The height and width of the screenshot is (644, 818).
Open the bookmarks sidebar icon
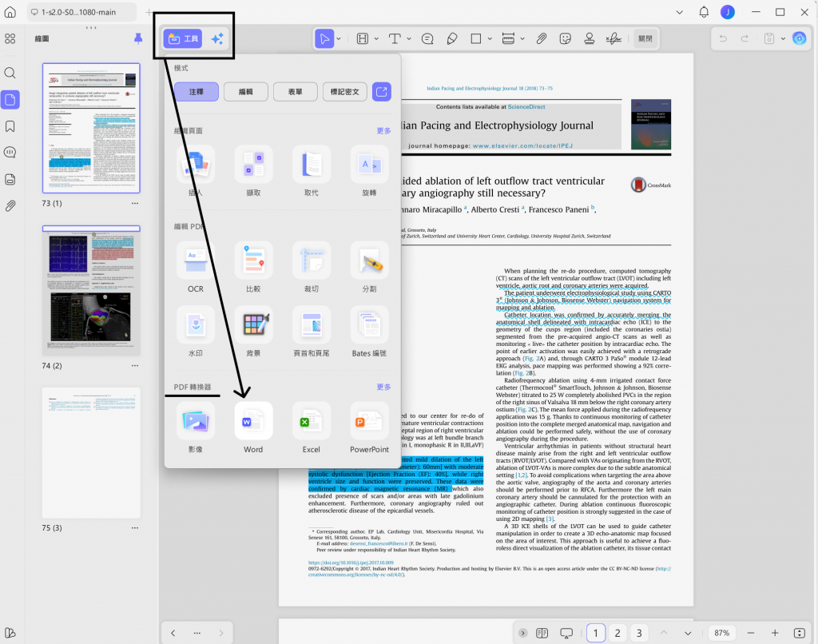pos(10,126)
